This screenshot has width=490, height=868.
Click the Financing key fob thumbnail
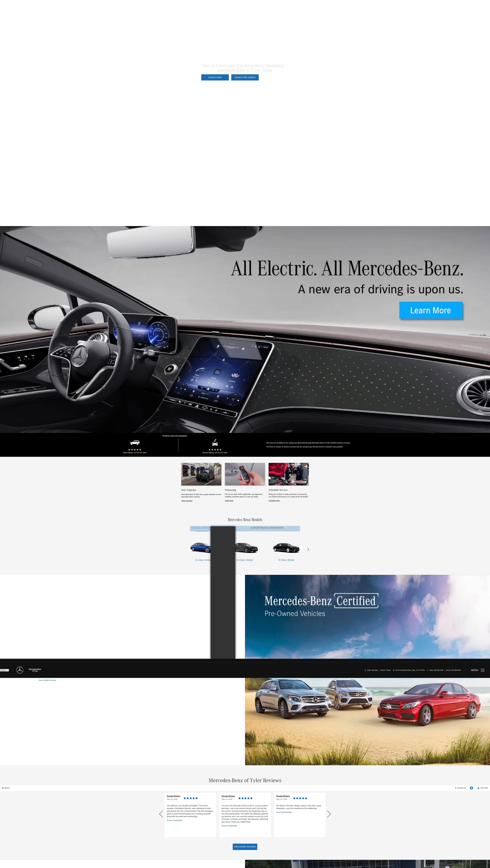coord(245,474)
